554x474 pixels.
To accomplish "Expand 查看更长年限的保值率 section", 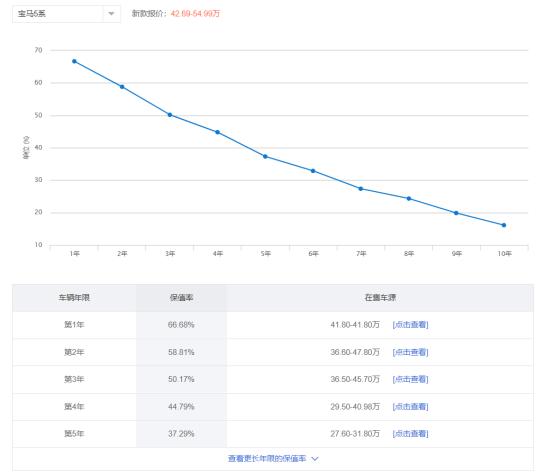I will pyautogui.click(x=273, y=458).
